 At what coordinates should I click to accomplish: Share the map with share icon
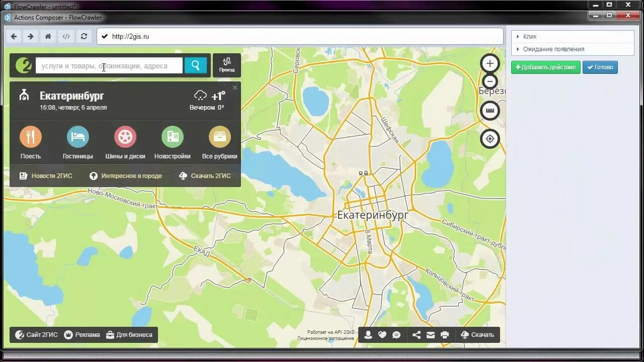417,335
